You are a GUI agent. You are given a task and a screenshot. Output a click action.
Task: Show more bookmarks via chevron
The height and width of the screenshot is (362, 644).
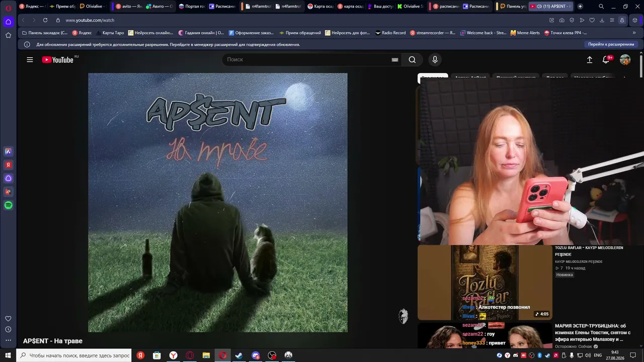pos(634,33)
